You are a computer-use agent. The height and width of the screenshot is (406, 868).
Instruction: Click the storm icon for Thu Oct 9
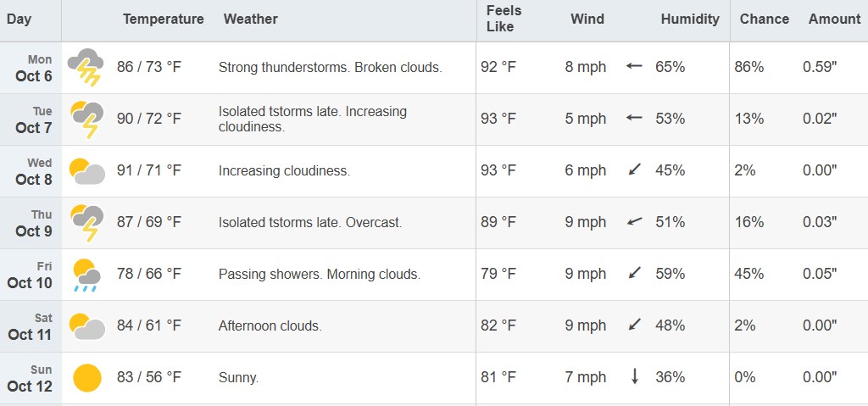click(x=87, y=222)
